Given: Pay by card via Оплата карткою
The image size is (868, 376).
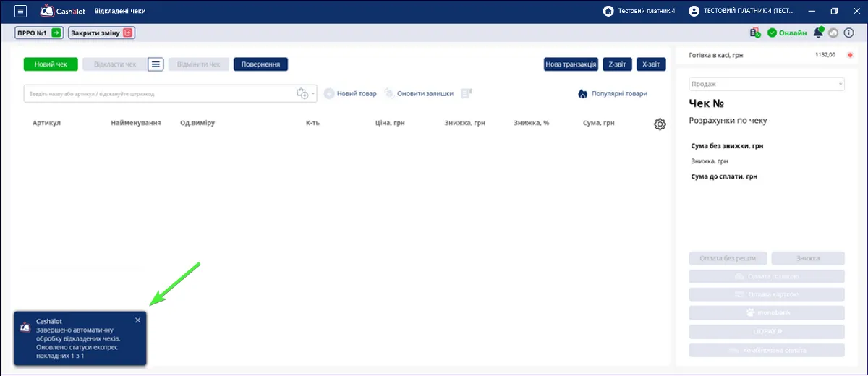Looking at the screenshot, I should [767, 295].
